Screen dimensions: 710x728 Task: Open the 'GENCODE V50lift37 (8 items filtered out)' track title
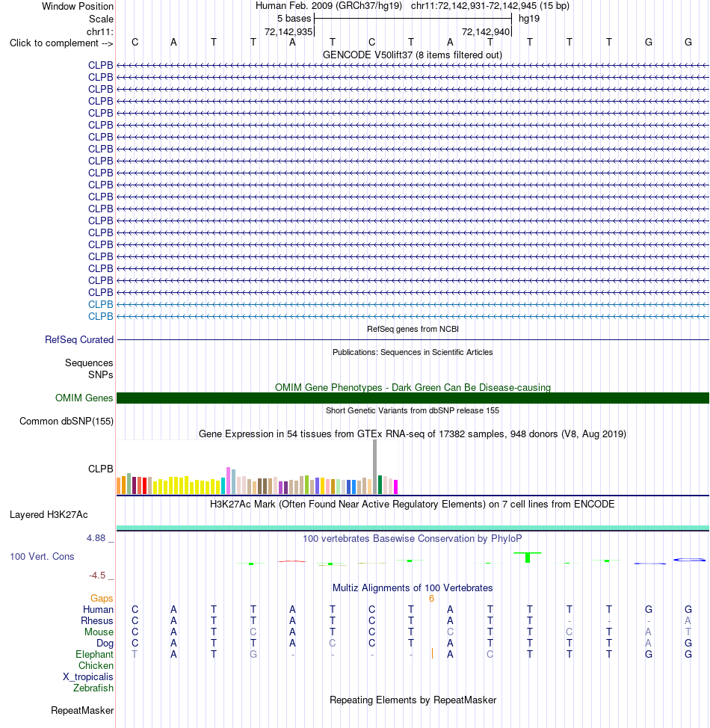[413, 55]
